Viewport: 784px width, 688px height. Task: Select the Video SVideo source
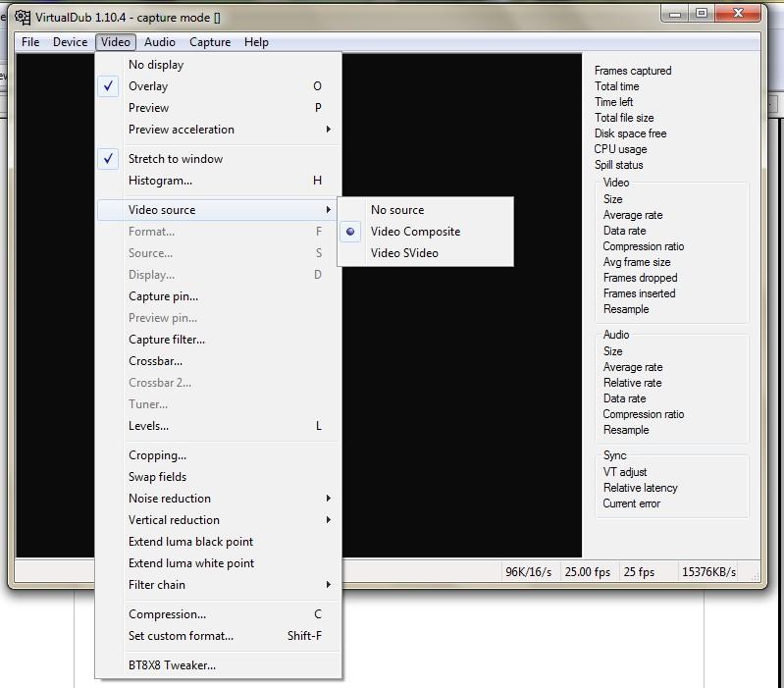coord(426,252)
